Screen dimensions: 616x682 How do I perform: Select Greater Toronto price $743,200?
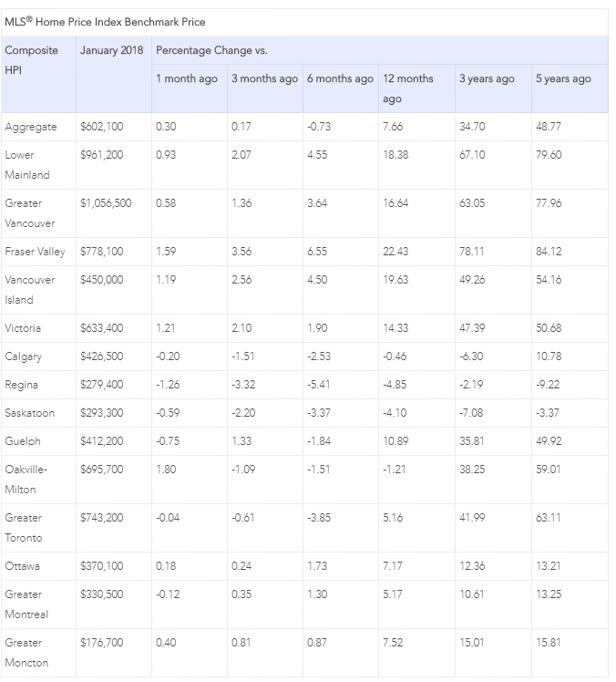pyautogui.click(x=102, y=518)
